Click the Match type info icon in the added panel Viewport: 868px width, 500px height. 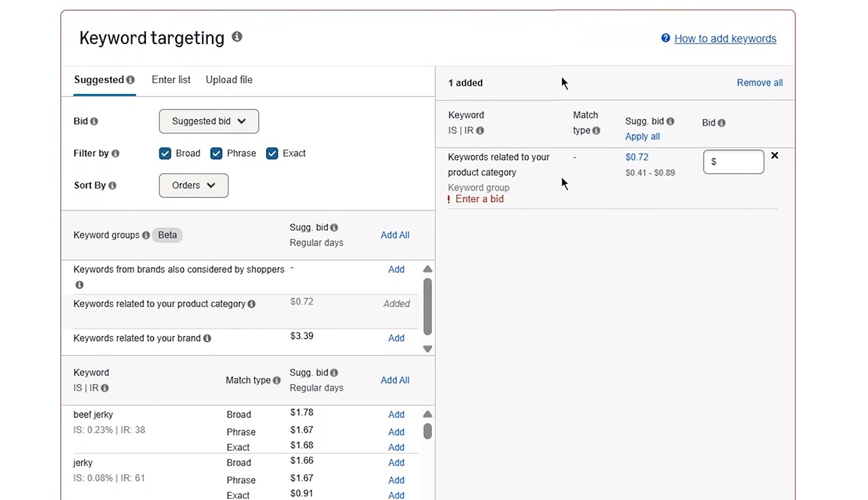pos(596,130)
